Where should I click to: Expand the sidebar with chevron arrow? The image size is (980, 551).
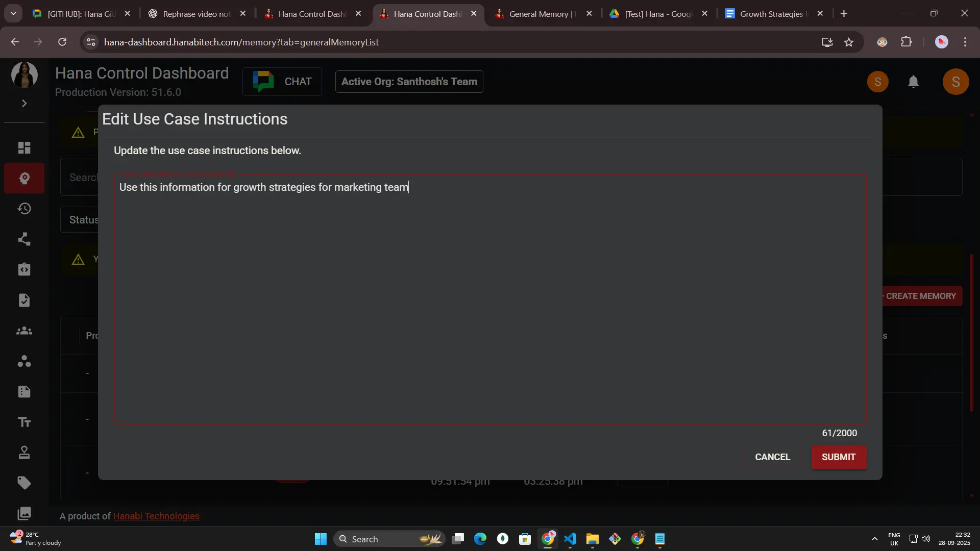point(24,104)
